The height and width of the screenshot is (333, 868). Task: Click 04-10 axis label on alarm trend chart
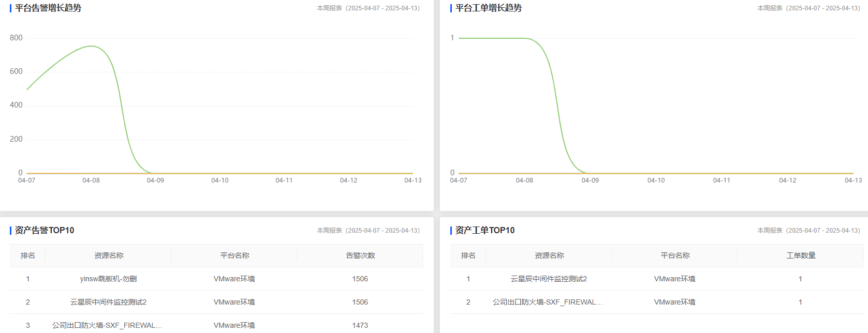tap(220, 180)
